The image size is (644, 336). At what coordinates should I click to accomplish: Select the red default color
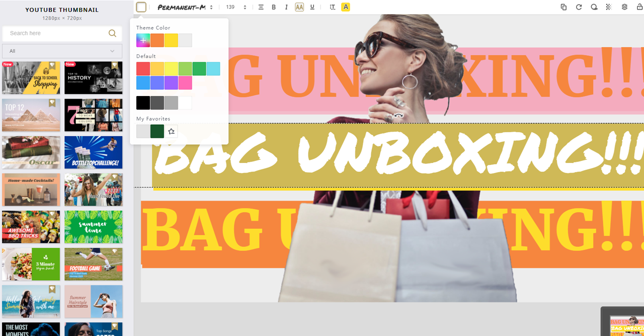coord(143,69)
